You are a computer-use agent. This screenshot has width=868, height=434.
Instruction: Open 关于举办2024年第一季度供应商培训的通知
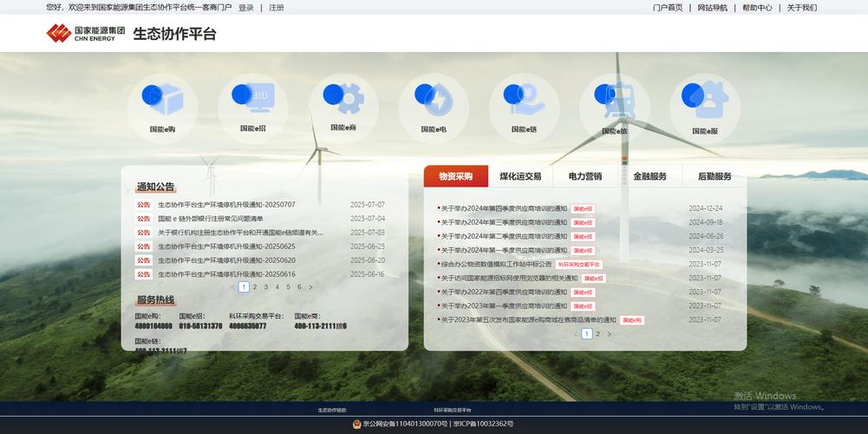(x=504, y=251)
